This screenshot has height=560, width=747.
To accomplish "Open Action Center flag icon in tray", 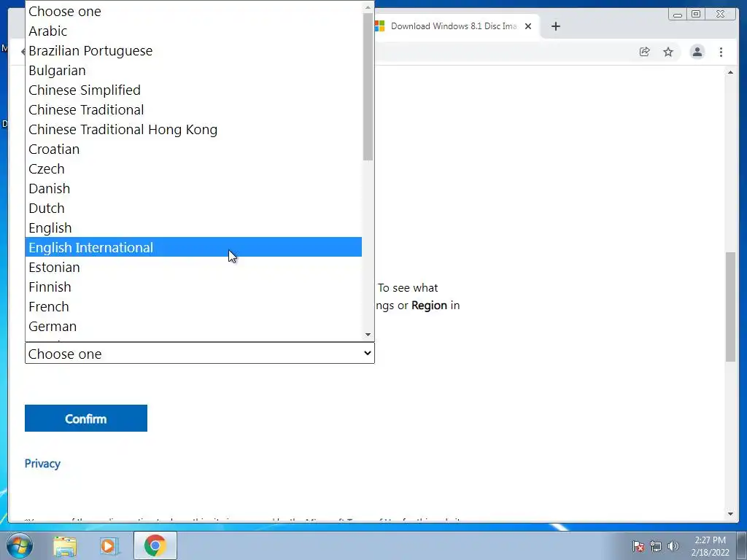I will click(638, 546).
